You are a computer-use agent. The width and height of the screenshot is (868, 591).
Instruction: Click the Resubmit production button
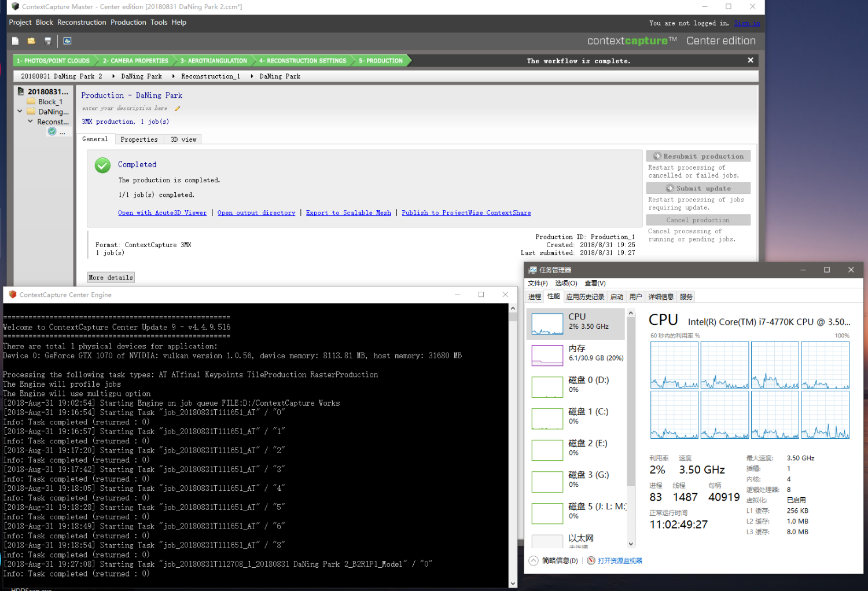point(698,156)
